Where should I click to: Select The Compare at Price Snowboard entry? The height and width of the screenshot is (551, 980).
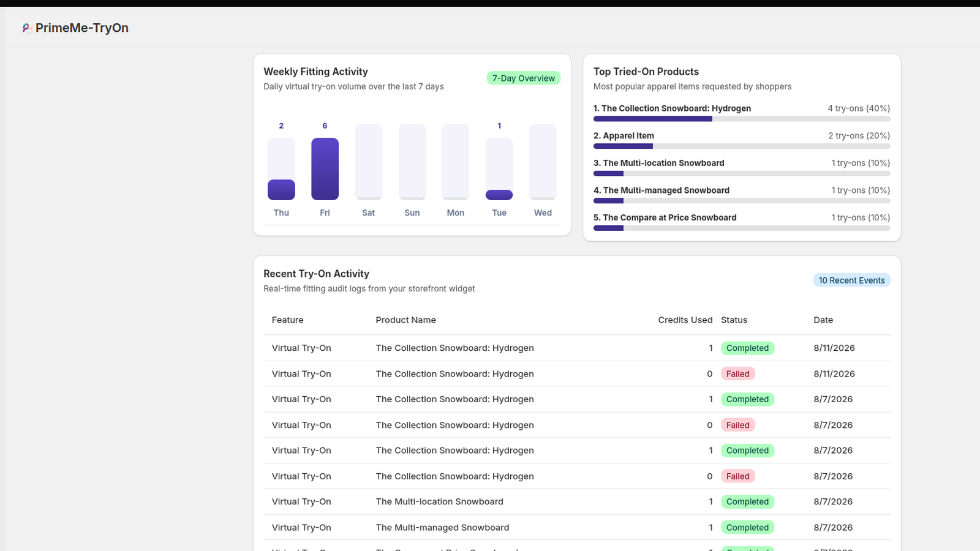[742, 222]
